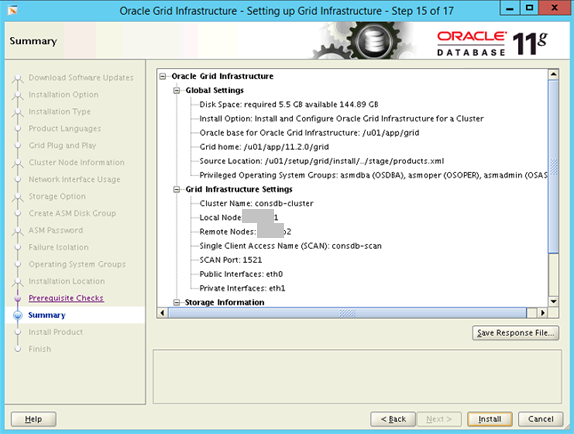The image size is (574, 434).
Task: Click Private Interfaces eth1 row
Action: [242, 288]
